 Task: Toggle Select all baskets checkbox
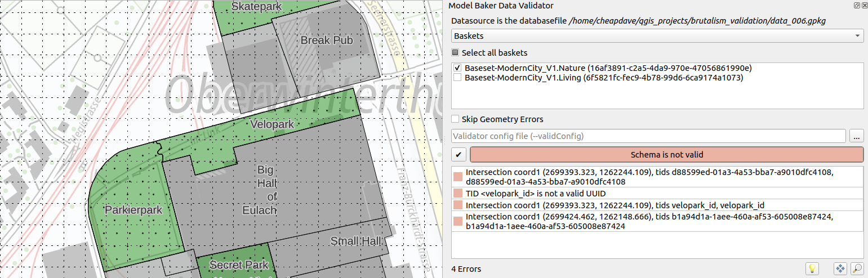(x=456, y=53)
